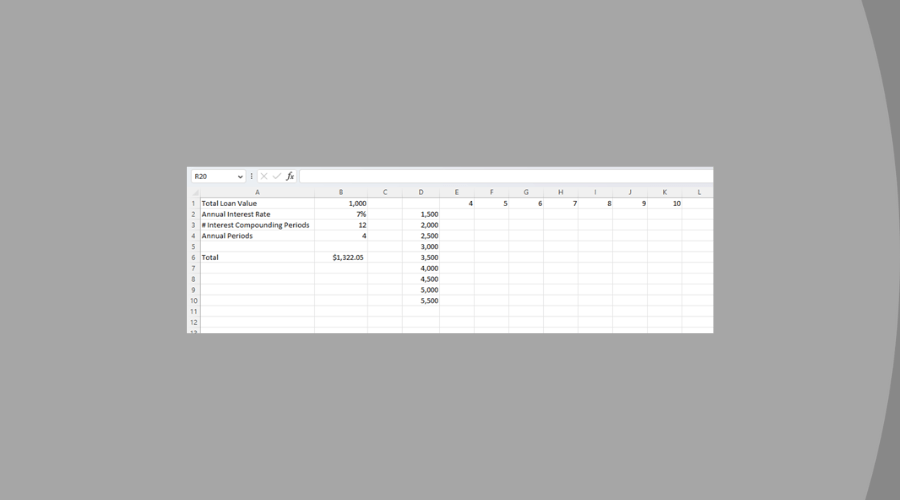Screen dimensions: 900x500
Task: Select column C header
Action: [x=385, y=192]
